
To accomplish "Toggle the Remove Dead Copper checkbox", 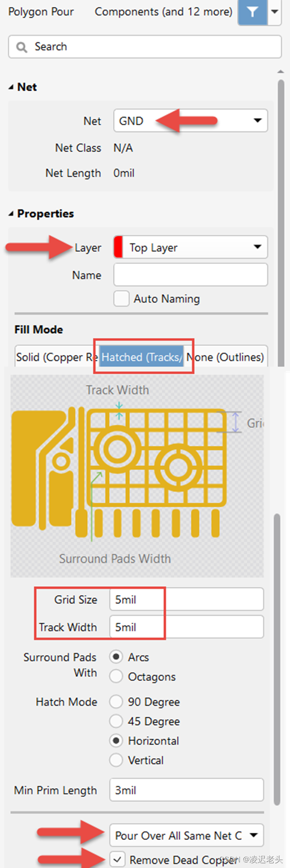I will tap(118, 859).
